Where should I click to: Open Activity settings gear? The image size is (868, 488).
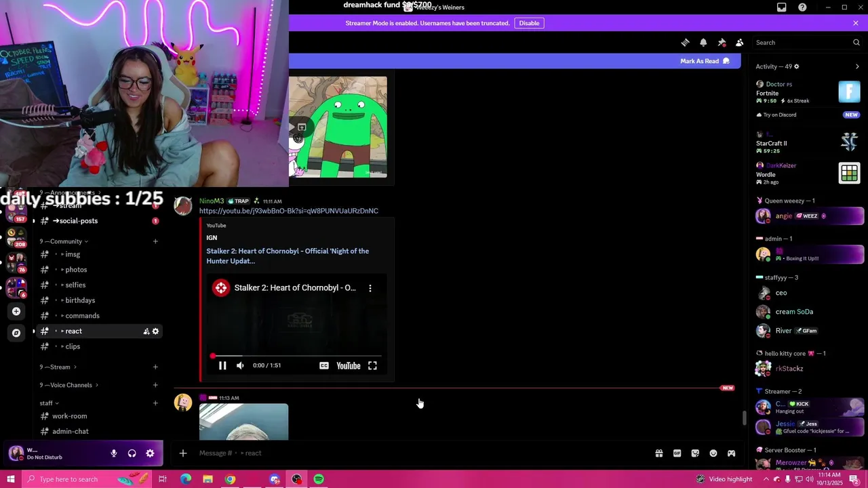coord(796,66)
